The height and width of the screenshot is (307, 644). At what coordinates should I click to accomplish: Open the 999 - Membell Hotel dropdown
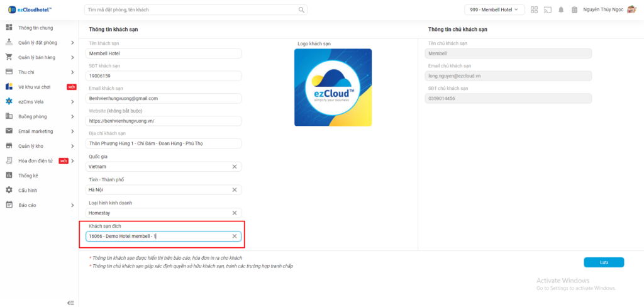click(x=494, y=10)
